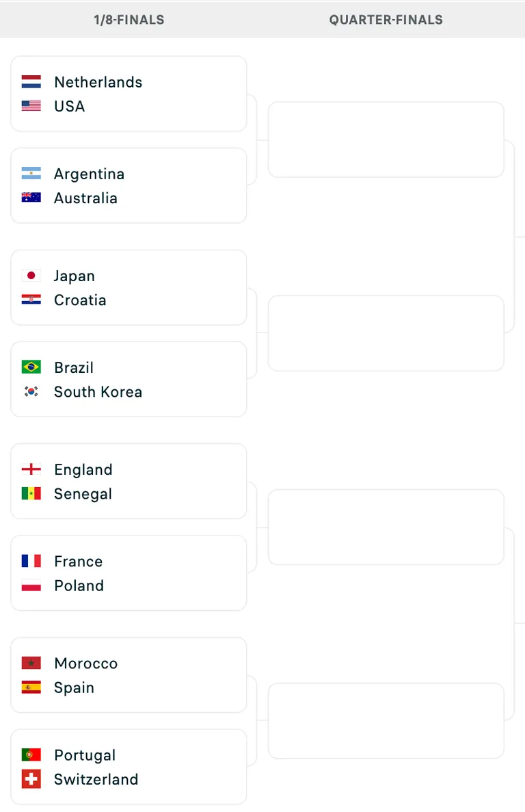525x812 pixels.
Task: Switch to the QUARTER-FINALS tab
Action: [386, 20]
